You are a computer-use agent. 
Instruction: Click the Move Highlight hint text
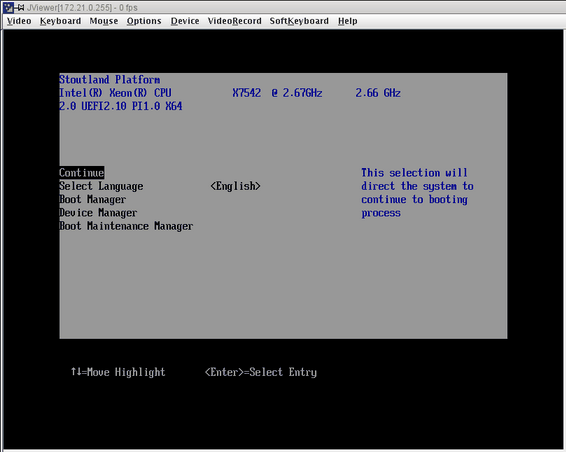(118, 372)
